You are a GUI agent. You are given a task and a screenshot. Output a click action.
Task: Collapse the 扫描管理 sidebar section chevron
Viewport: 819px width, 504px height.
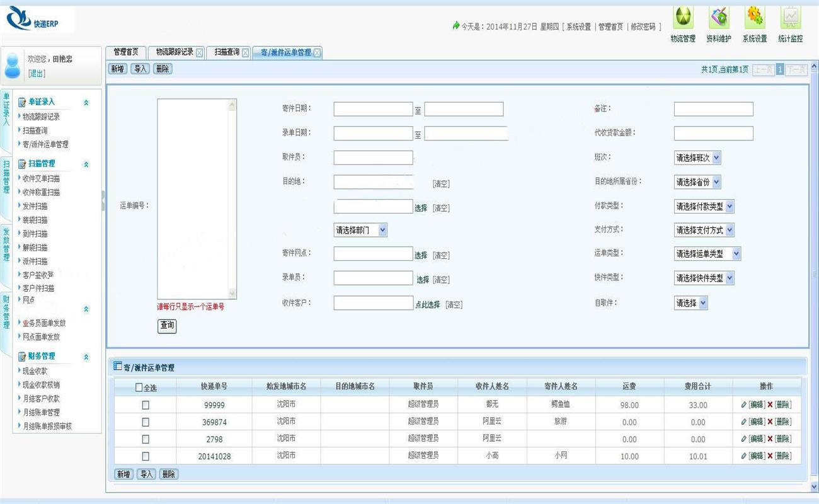86,164
